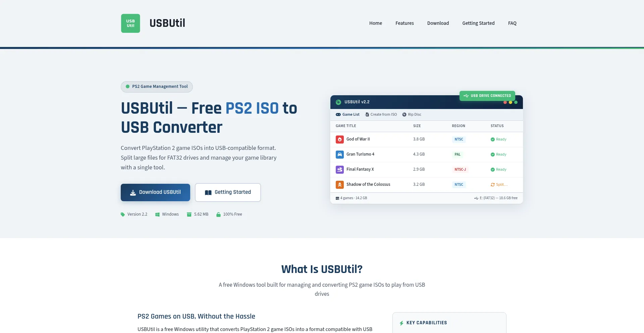Open the Features nav link

(405, 23)
